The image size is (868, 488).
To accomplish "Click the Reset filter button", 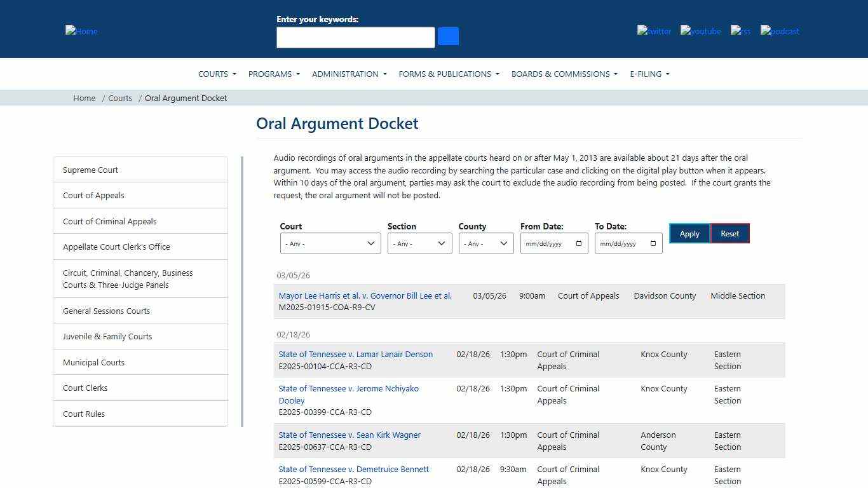I will 729,233.
